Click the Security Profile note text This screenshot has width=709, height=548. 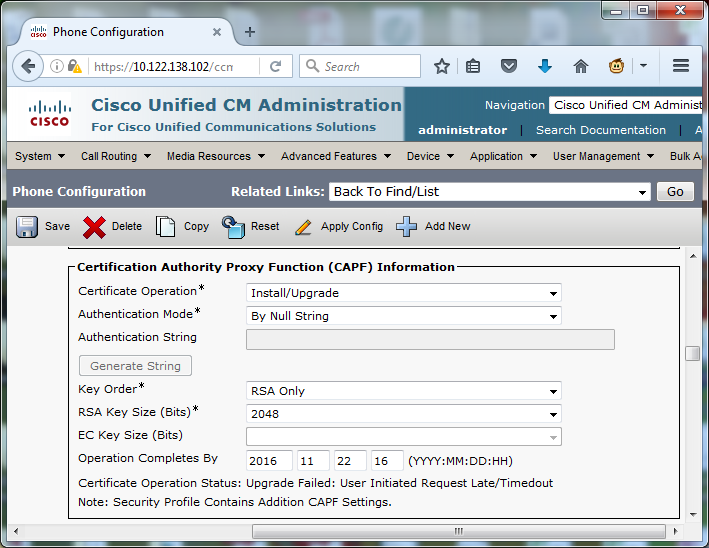(x=235, y=502)
